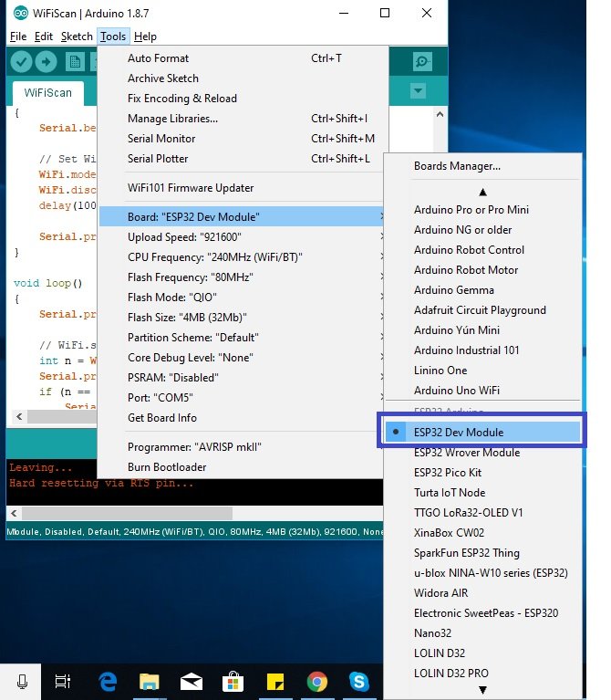Viewport: 611px width, 700px height.
Task: Open Serial Plotter
Action: (x=241, y=159)
